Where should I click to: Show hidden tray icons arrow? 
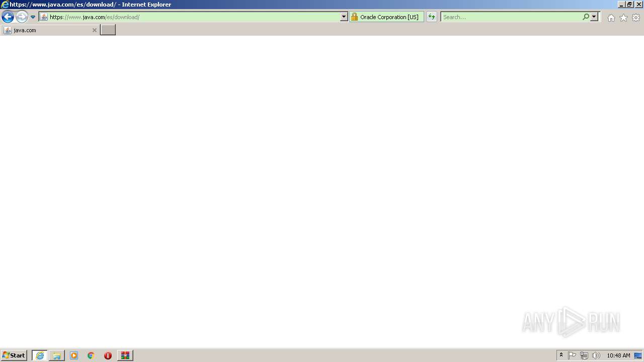coord(561,355)
